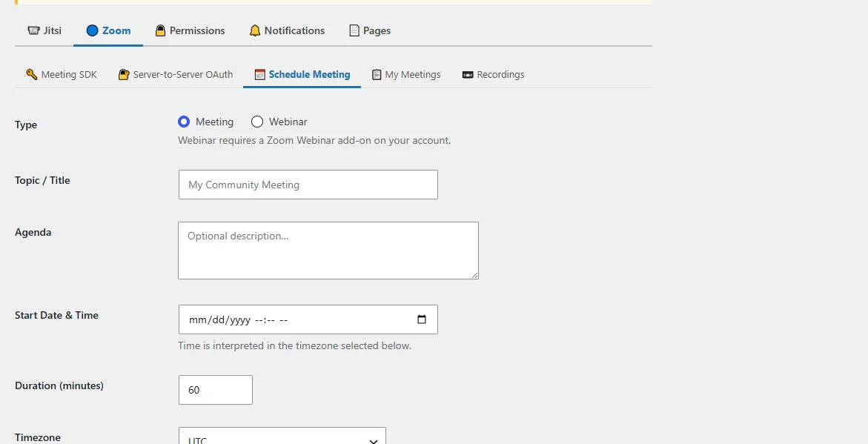This screenshot has height=444, width=868.
Task: Click the 'Agenda' field label
Action: pos(33,233)
